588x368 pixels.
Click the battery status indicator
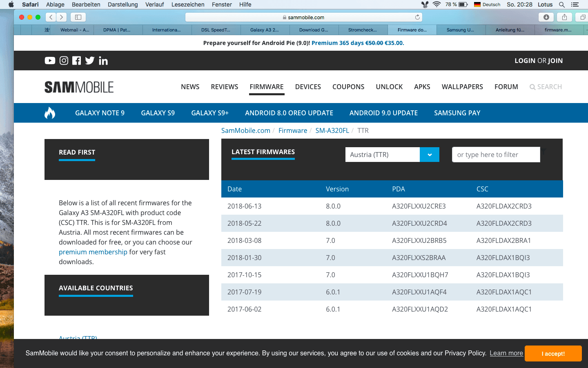pos(457,4)
